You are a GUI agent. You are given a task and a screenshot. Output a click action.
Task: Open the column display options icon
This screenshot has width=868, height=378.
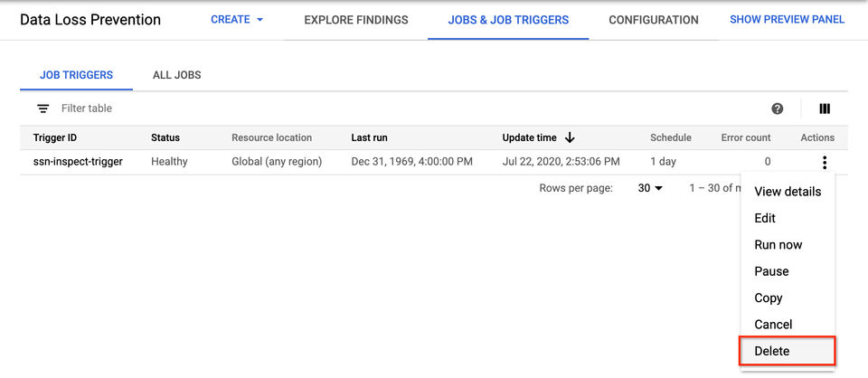pyautogui.click(x=825, y=109)
